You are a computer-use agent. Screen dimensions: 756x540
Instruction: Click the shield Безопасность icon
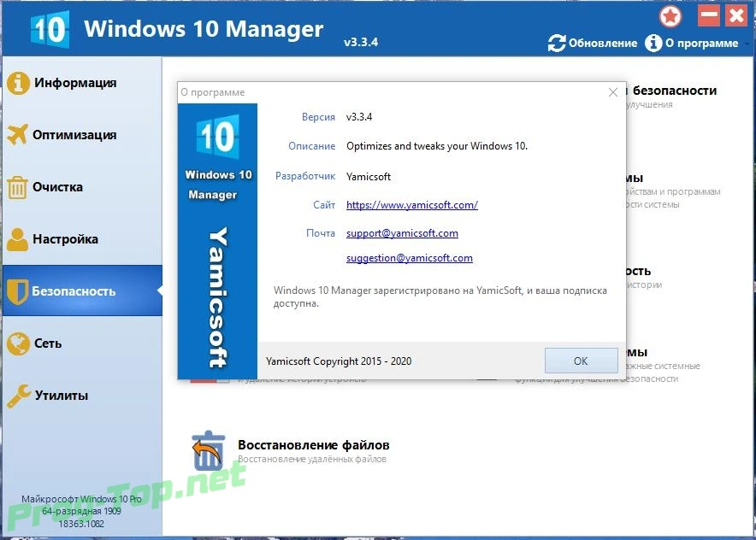click(x=18, y=291)
